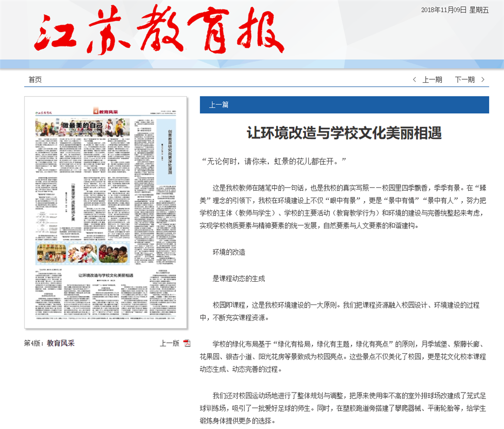Image resolution: width=504 pixels, height=429 pixels.
Task: Click the date 2018年11月09日 星期五
Action: pyautogui.click(x=455, y=10)
